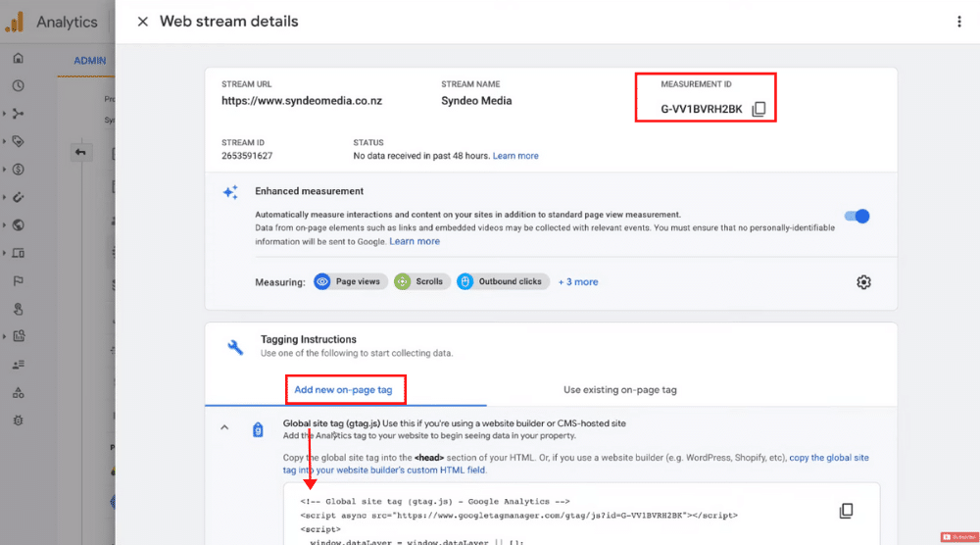The height and width of the screenshot is (545, 980).
Task: Open the ADMIN tab
Action: (90, 61)
